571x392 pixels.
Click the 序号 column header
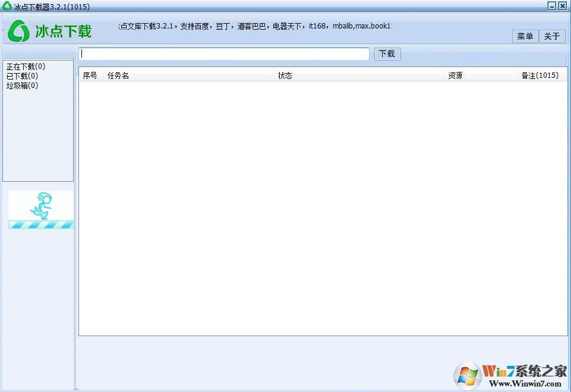coord(90,75)
